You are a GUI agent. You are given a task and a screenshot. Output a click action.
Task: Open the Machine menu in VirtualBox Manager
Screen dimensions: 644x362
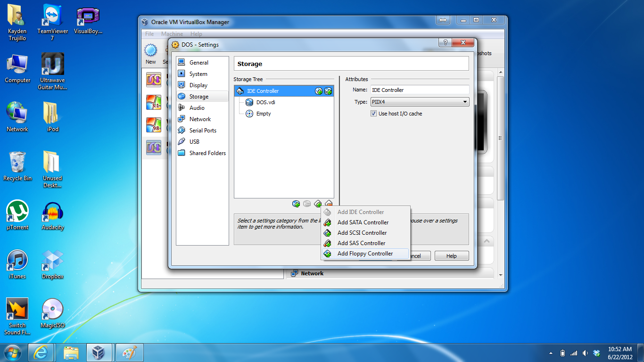point(172,34)
